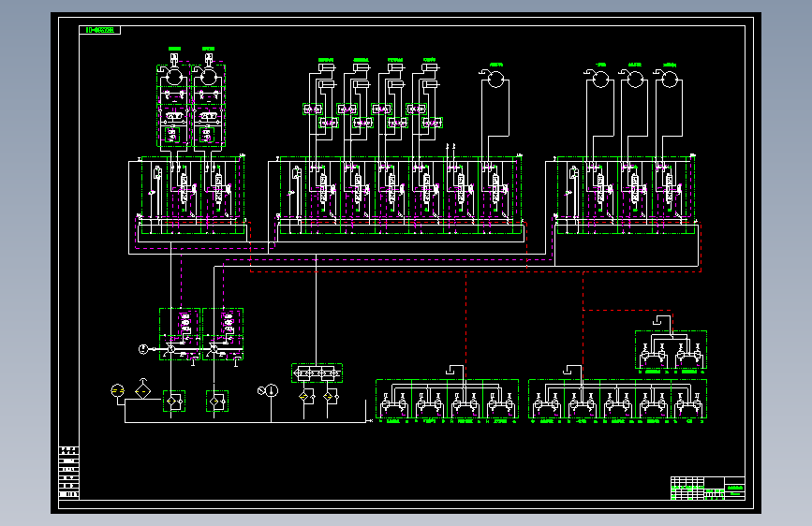Click the round yellow-striped symbol above the tank
Screen dimensions: 812x526
pyautogui.click(x=118, y=390)
